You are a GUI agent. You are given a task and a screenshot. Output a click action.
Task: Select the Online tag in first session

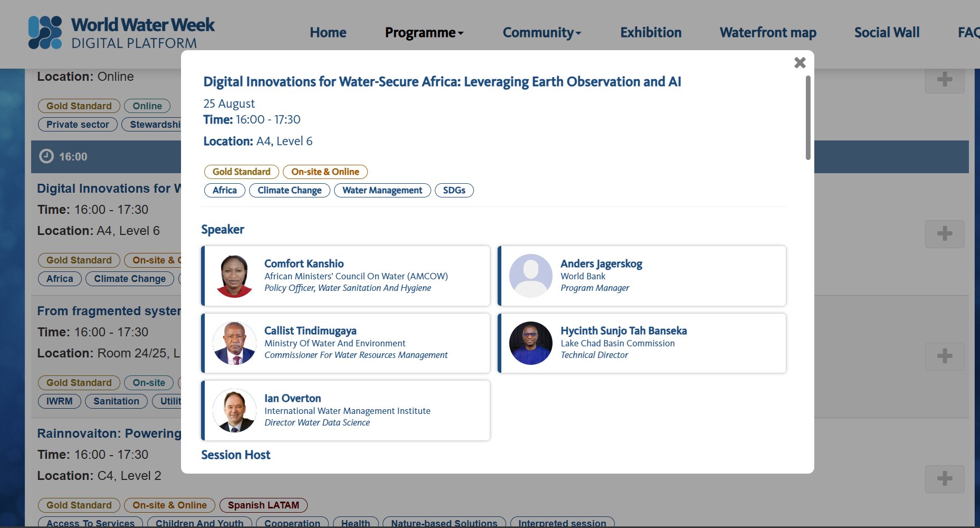(x=147, y=106)
